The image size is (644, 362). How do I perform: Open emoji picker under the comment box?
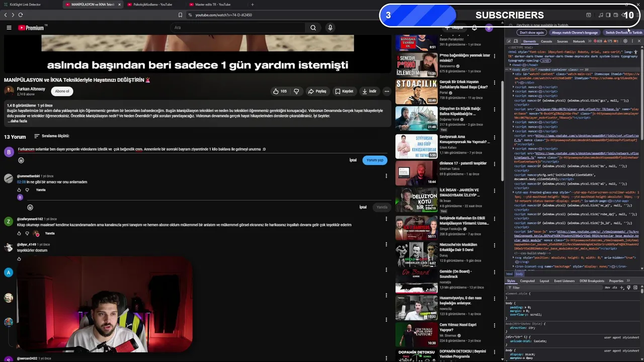pyautogui.click(x=21, y=160)
